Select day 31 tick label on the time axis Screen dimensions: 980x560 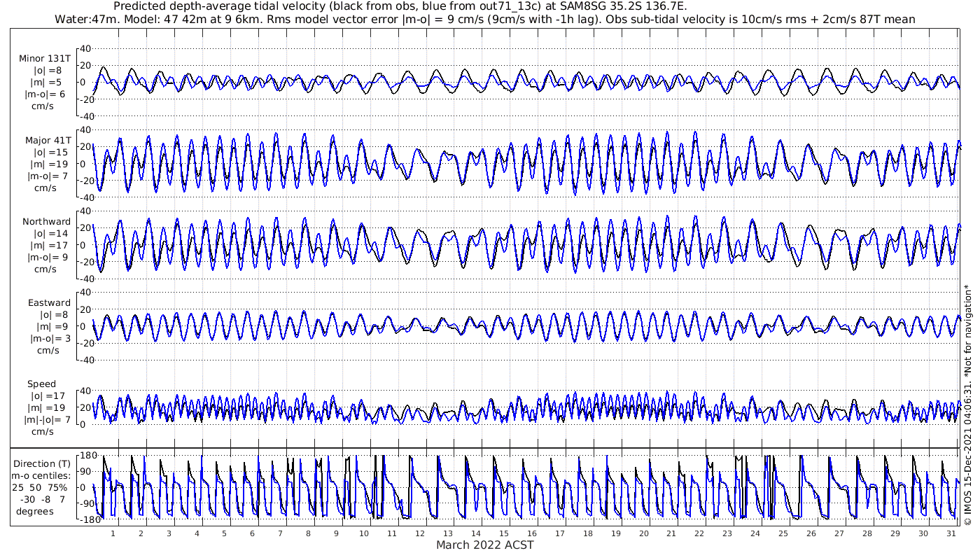point(951,533)
